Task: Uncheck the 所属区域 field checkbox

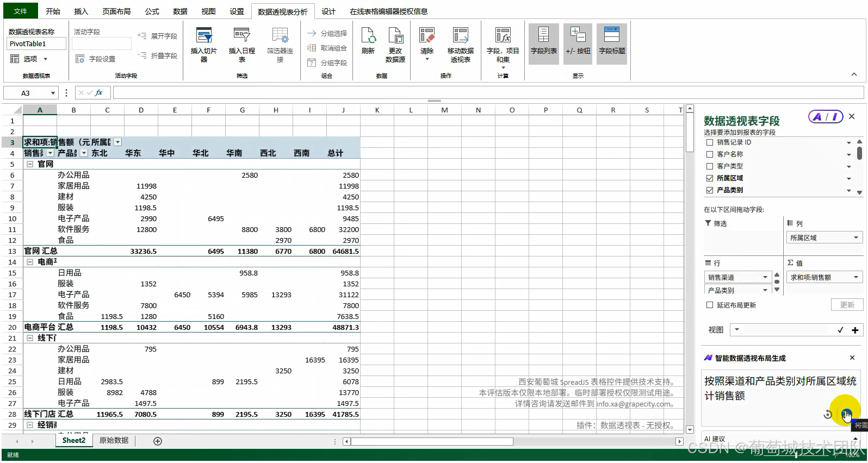Action: click(709, 178)
